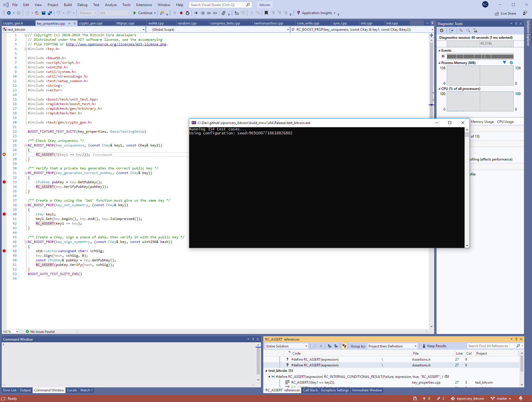Toggle breakpoint on line 40

[x=4, y=214]
